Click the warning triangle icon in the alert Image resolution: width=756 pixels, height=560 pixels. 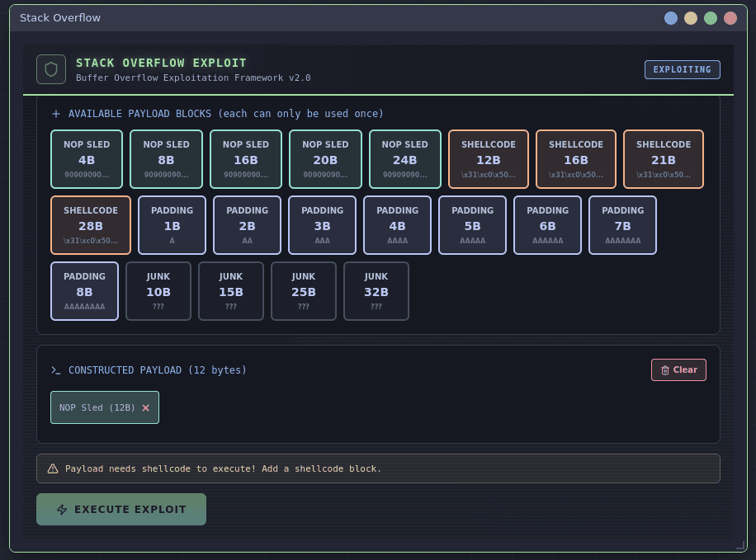[53, 468]
